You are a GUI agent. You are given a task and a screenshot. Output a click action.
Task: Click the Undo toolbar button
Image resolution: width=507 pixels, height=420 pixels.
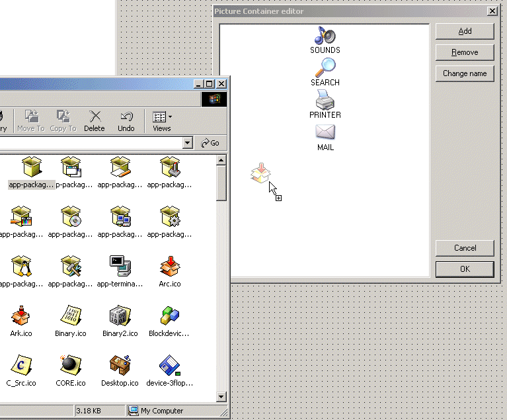coord(126,120)
